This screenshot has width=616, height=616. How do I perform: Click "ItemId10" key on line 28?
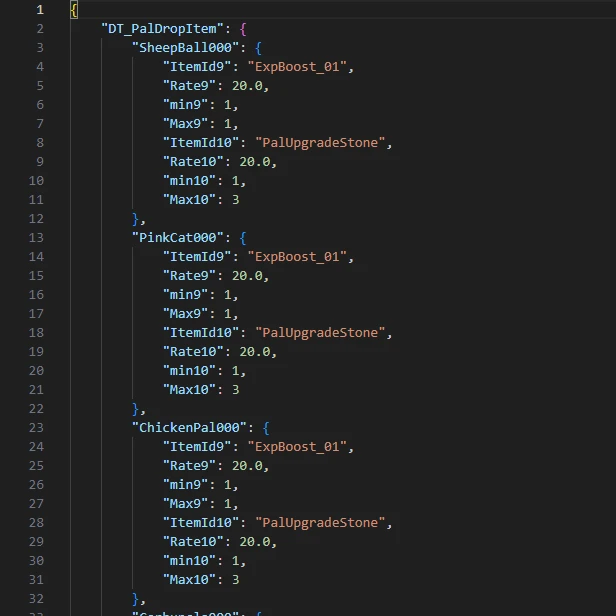(201, 523)
